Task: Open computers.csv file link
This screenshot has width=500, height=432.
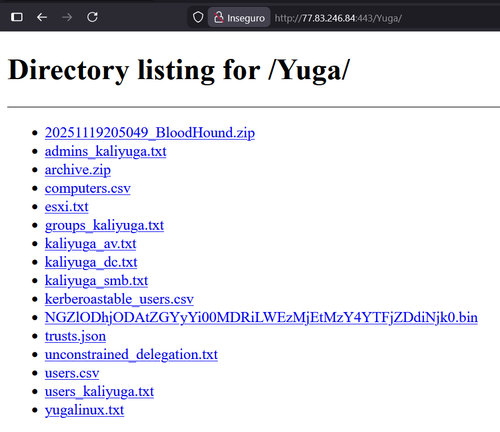Action: (88, 188)
